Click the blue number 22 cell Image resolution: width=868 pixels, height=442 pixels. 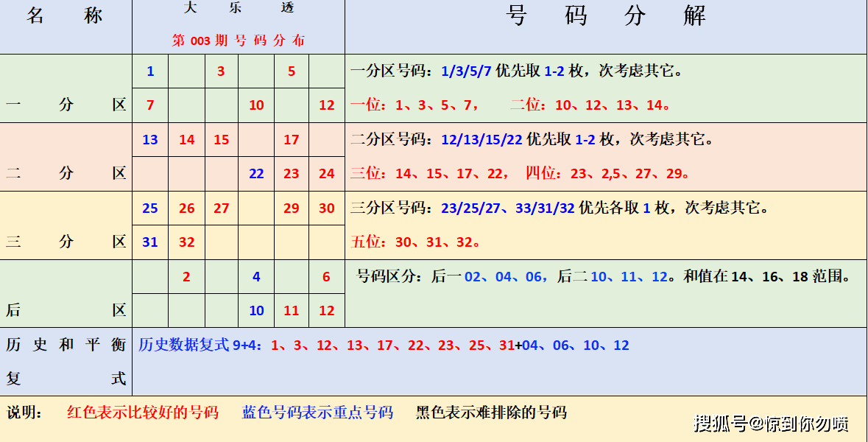click(255, 173)
